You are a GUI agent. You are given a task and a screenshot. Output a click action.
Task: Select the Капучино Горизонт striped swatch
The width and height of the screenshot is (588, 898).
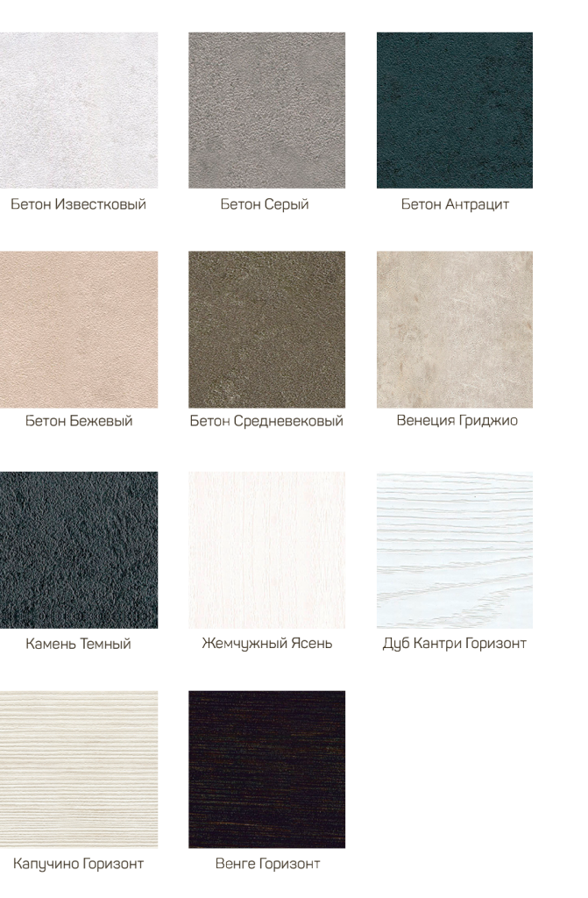[x=79, y=768]
